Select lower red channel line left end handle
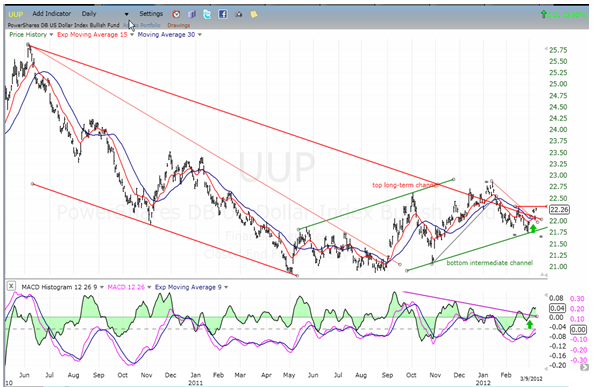 point(33,184)
